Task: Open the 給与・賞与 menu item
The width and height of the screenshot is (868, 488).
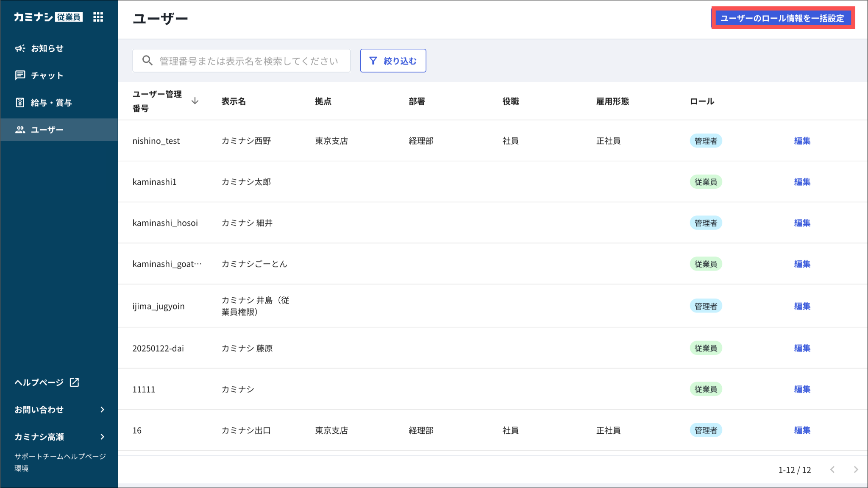Action: click(x=51, y=103)
